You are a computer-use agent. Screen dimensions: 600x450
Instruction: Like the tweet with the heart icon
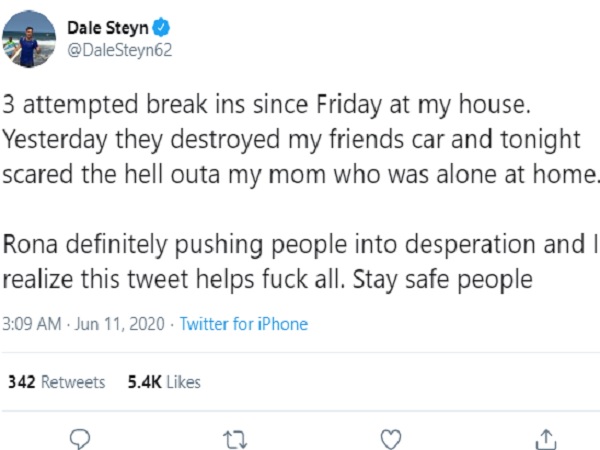tap(393, 438)
